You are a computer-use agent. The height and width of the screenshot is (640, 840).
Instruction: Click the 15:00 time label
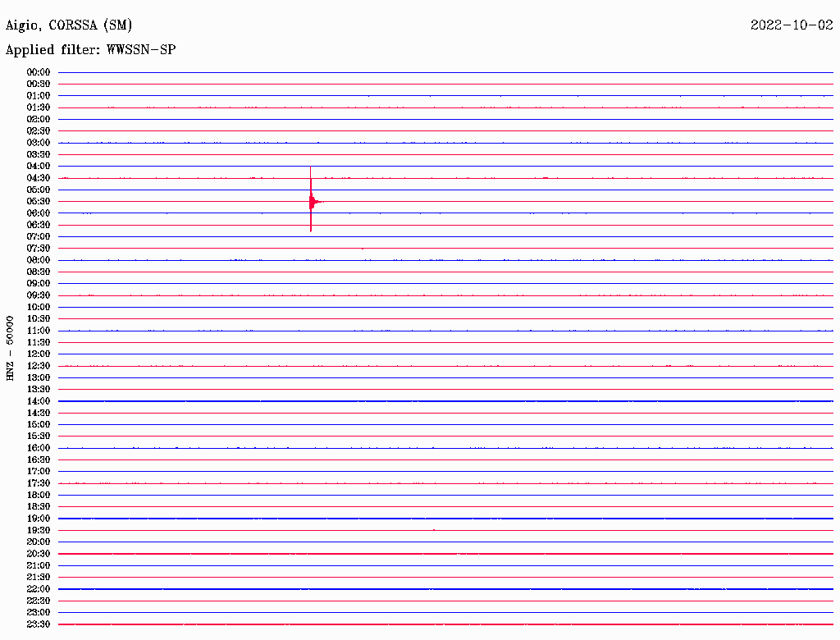39,424
